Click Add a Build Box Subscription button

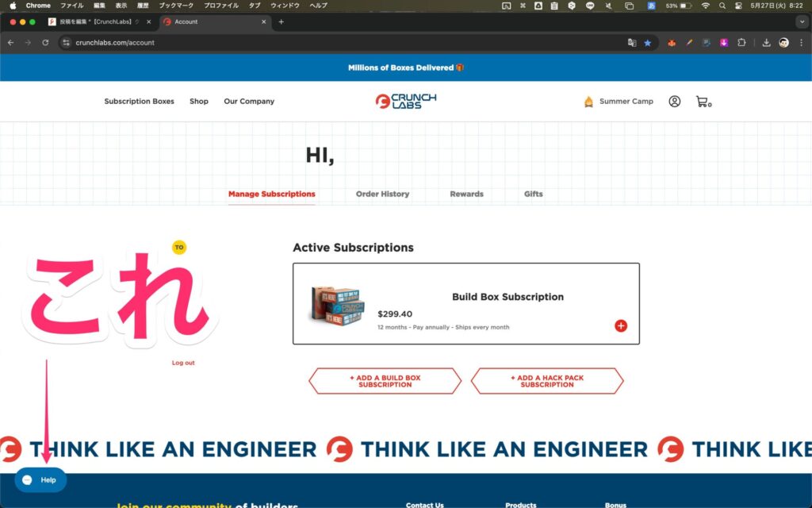pos(385,381)
